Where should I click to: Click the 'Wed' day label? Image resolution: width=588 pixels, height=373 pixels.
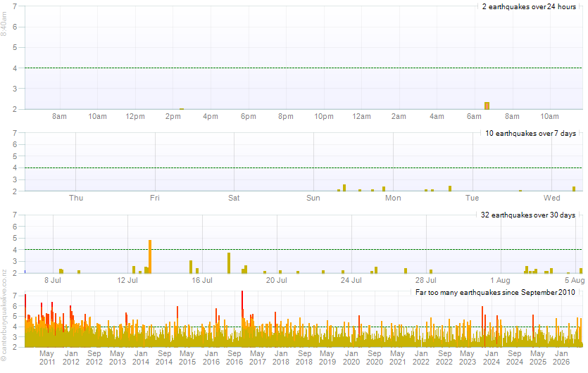pyautogui.click(x=551, y=198)
